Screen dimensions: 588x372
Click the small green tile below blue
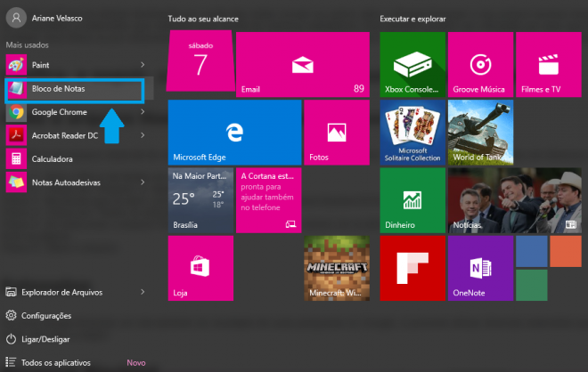531,285
